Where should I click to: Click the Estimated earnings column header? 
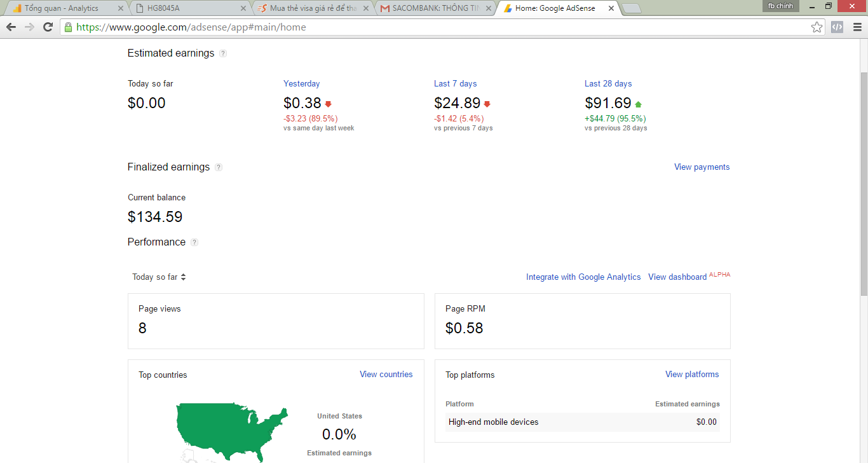pyautogui.click(x=688, y=404)
